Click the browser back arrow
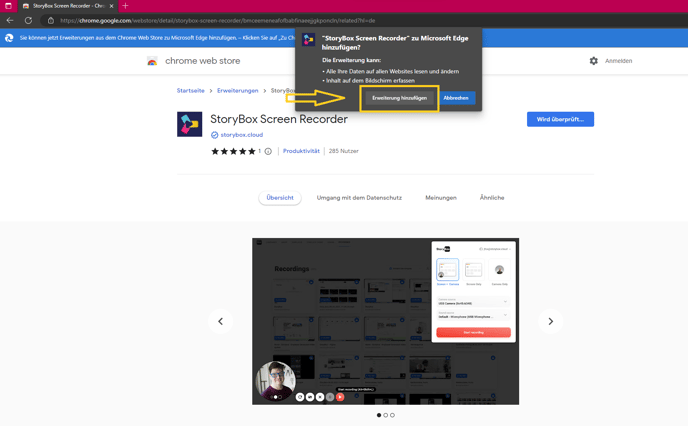 [x=10, y=20]
